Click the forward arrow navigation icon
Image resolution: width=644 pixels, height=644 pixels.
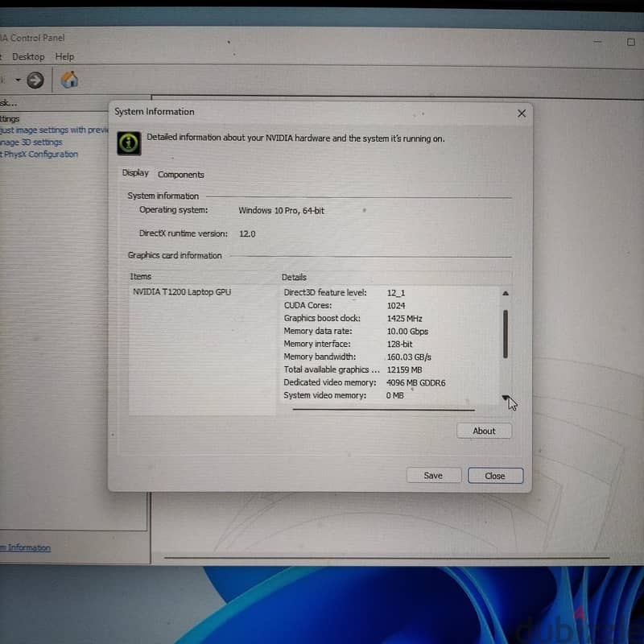click(x=35, y=80)
